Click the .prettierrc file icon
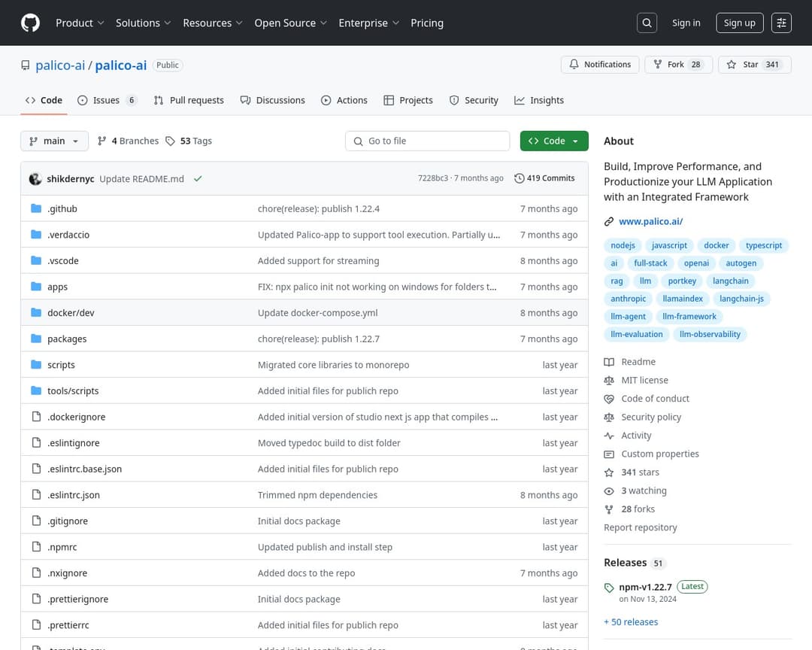Screen dimensions: 812x650 click(36, 624)
